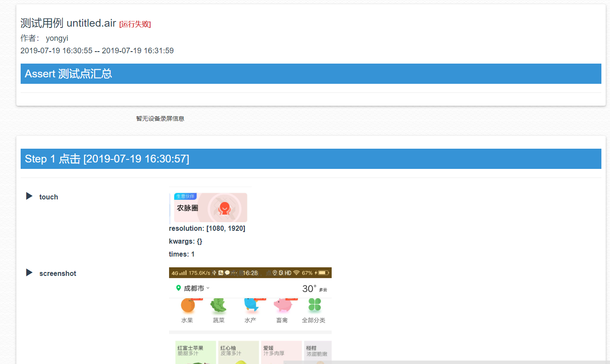
Task: Click the 红心柚 product card
Action: 238,352
